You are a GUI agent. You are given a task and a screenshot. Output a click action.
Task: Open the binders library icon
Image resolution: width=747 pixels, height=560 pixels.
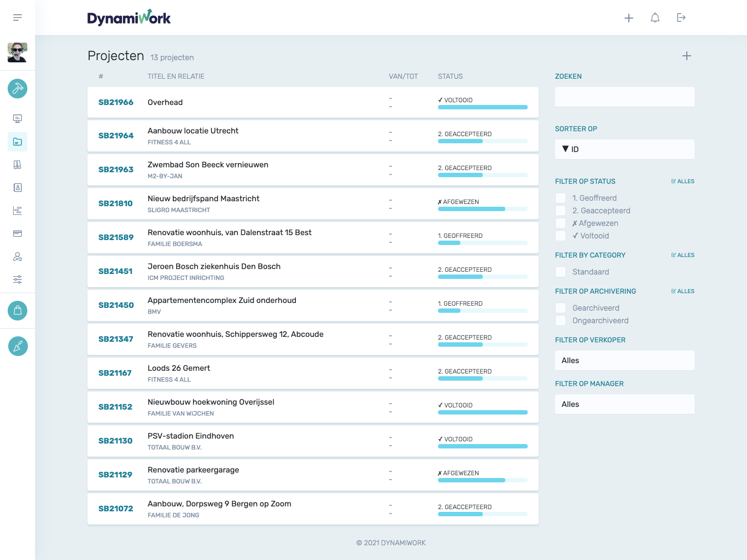17,165
